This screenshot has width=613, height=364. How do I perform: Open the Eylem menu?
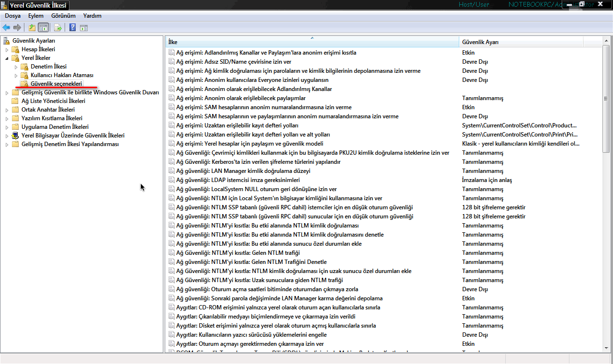click(36, 16)
